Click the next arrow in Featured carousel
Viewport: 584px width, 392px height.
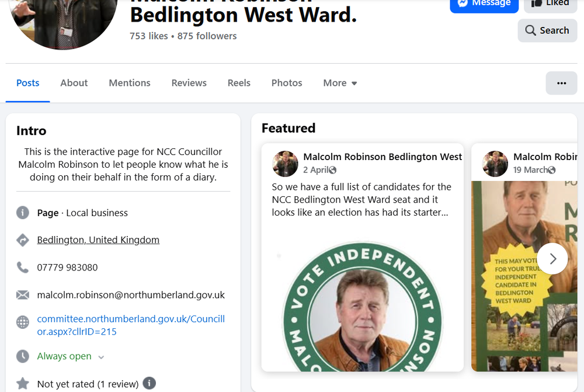[x=552, y=259]
